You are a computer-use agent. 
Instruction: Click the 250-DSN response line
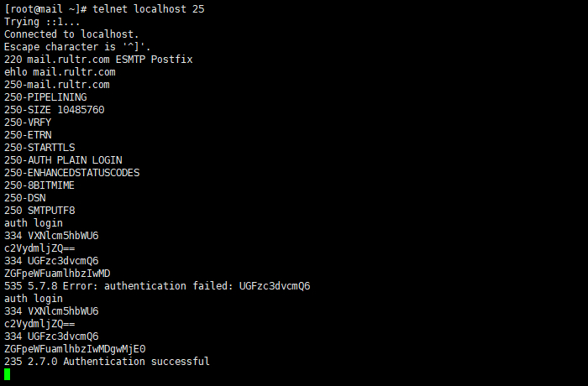click(x=25, y=198)
